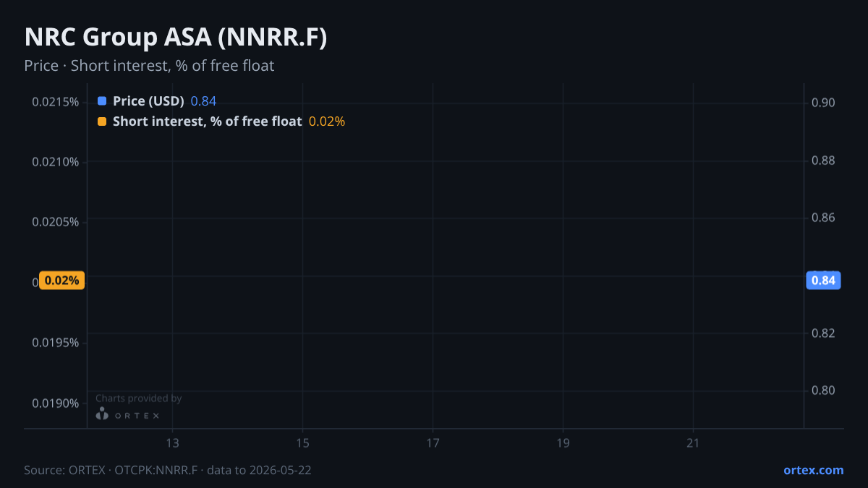The width and height of the screenshot is (868, 488).
Task: Click the 0.80 right axis label
Action: (x=823, y=390)
